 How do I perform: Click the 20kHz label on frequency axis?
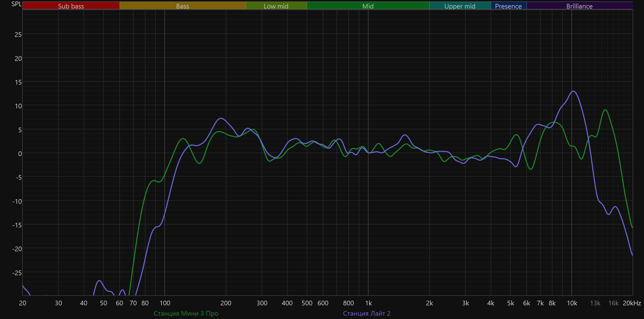tap(632, 303)
